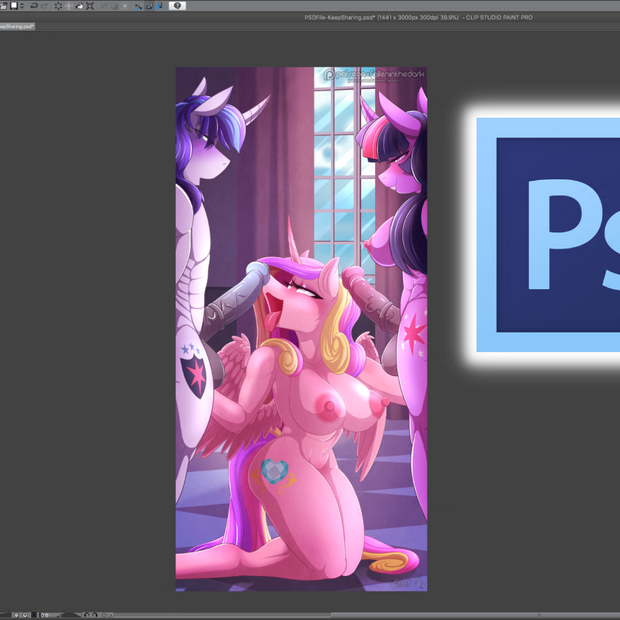Select the Fill icon in command bar
Viewport: 620px width, 620px height.
tap(80, 6)
